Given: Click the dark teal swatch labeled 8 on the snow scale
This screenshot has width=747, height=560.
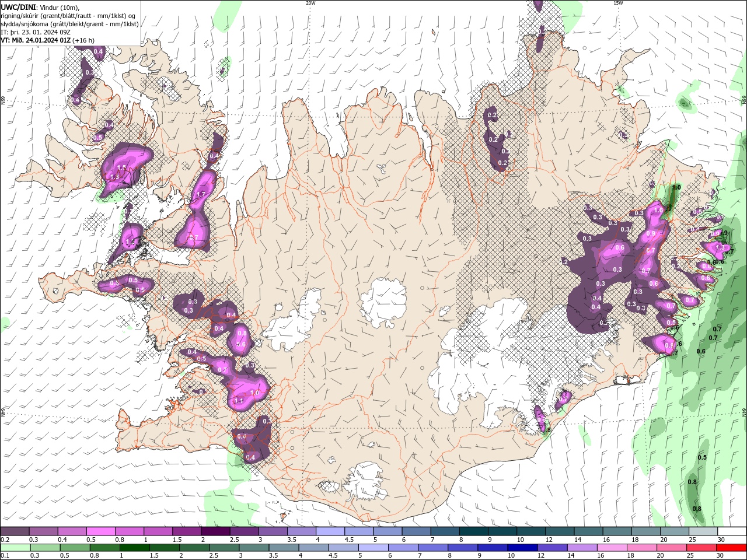Looking at the screenshot, I should pyautogui.click(x=473, y=531).
